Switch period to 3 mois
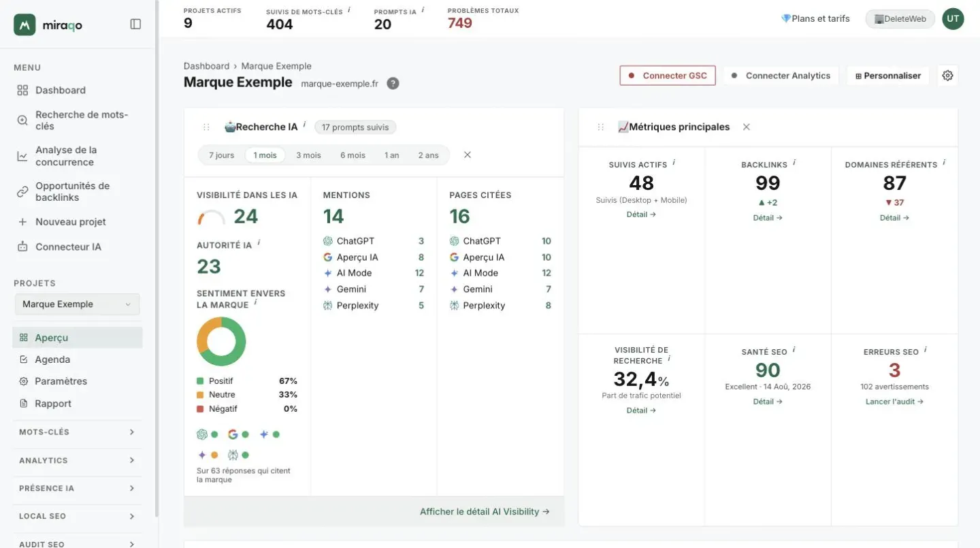Viewport: 980px width, 548px height. click(x=308, y=155)
